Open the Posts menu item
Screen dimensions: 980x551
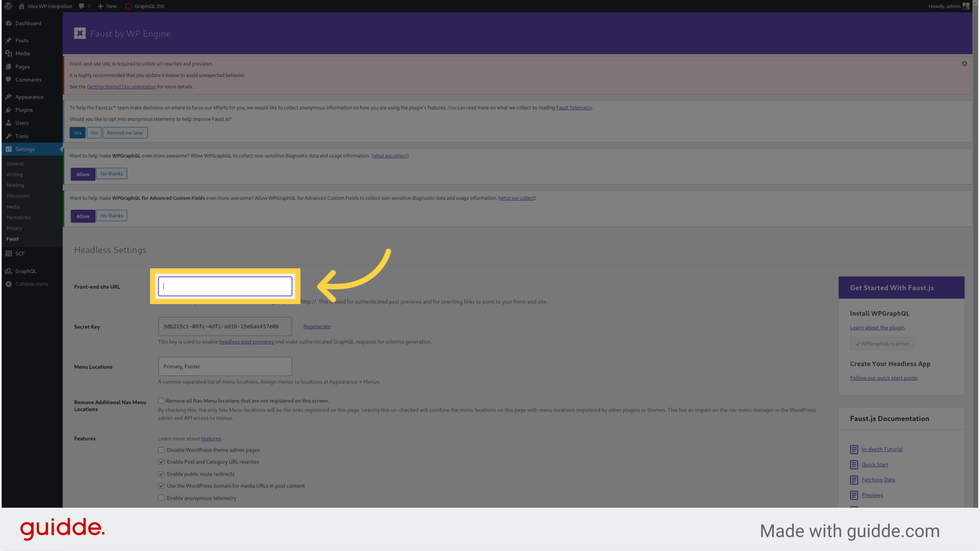(21, 40)
